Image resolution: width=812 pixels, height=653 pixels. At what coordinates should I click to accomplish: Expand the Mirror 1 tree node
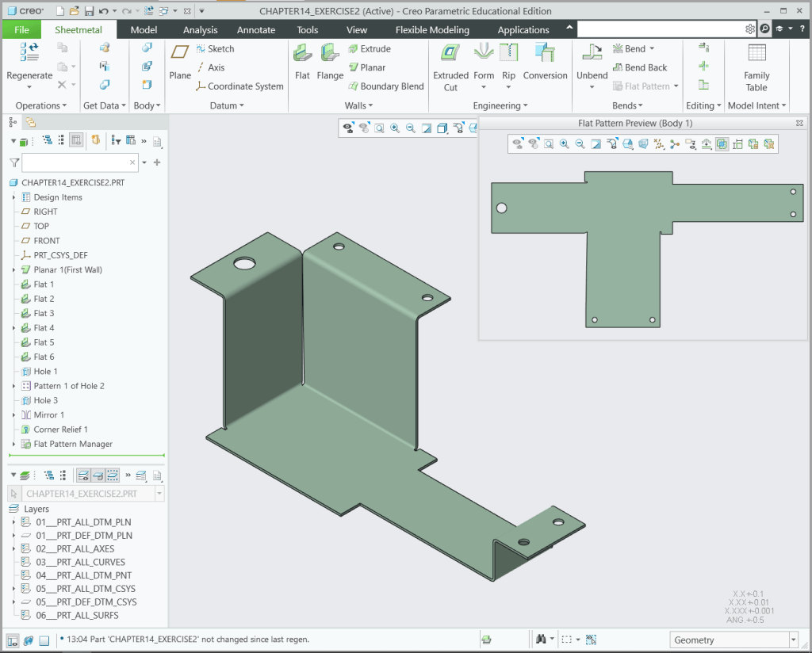coord(14,415)
